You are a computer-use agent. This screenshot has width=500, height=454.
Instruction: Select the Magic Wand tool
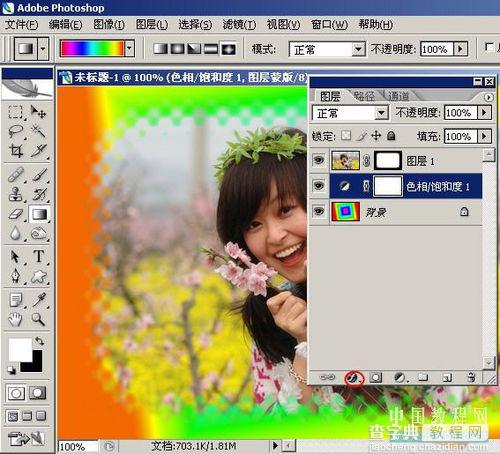38,131
